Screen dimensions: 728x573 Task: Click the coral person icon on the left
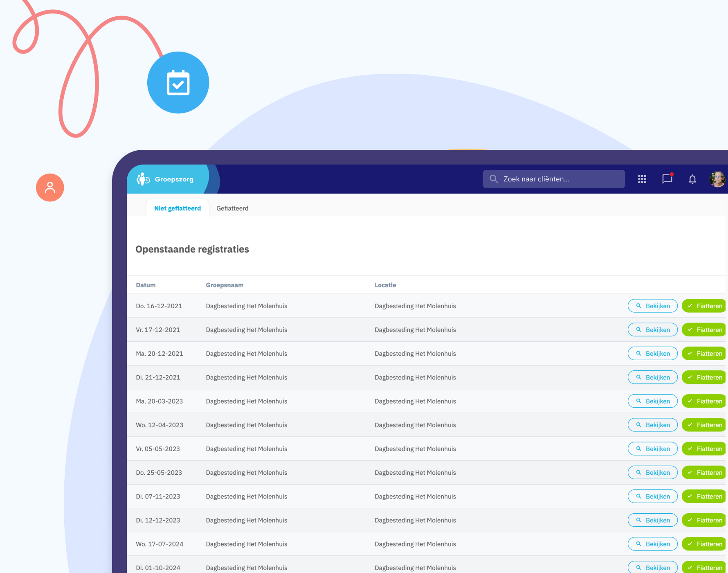coord(50,187)
